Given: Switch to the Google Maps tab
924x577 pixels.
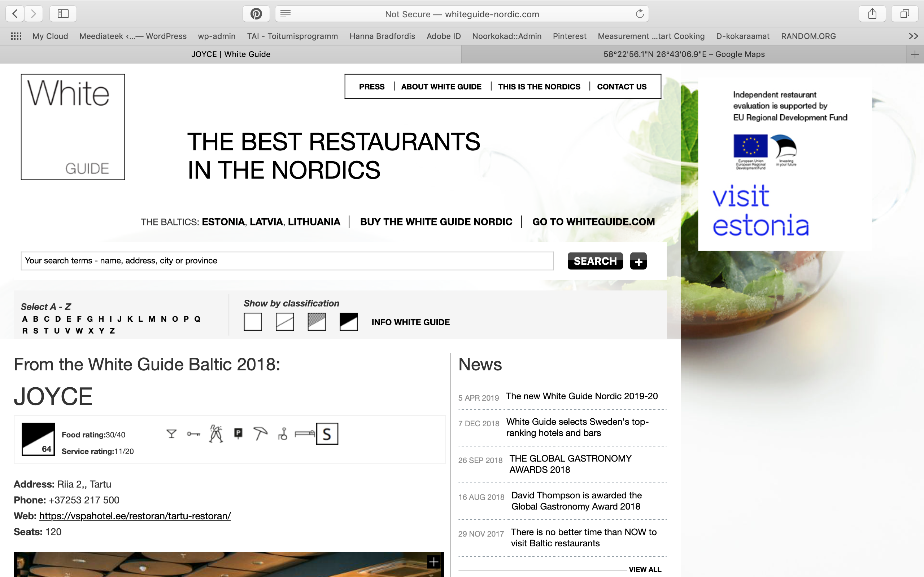Looking at the screenshot, I should click(684, 54).
